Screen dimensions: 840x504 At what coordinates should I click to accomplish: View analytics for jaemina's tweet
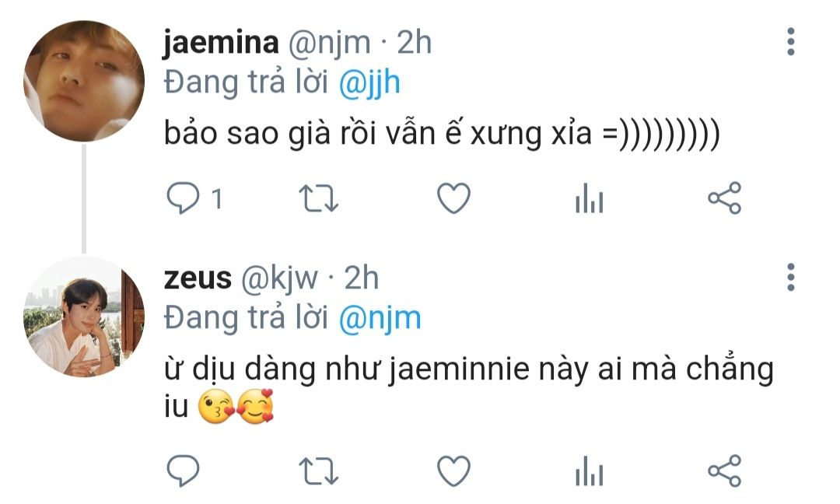(590, 198)
